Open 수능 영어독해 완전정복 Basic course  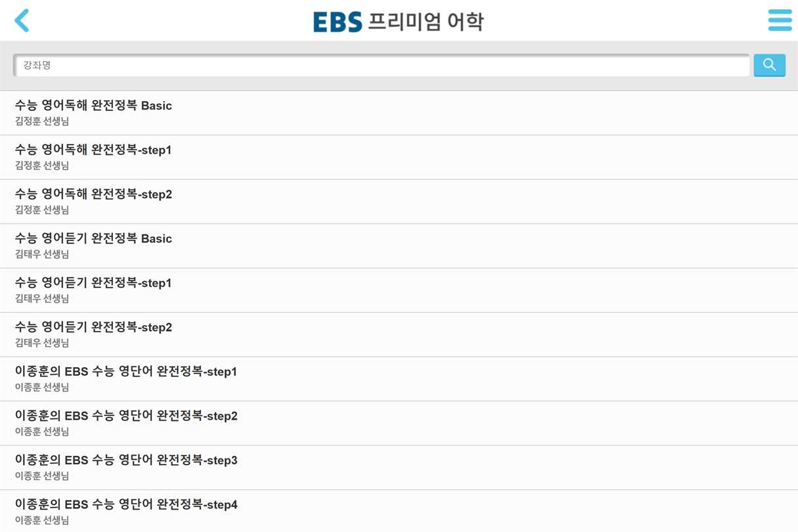399,113
